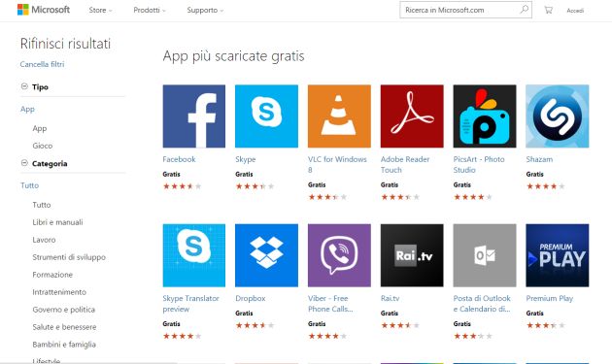Click the Cancella filtri link

pyautogui.click(x=42, y=64)
